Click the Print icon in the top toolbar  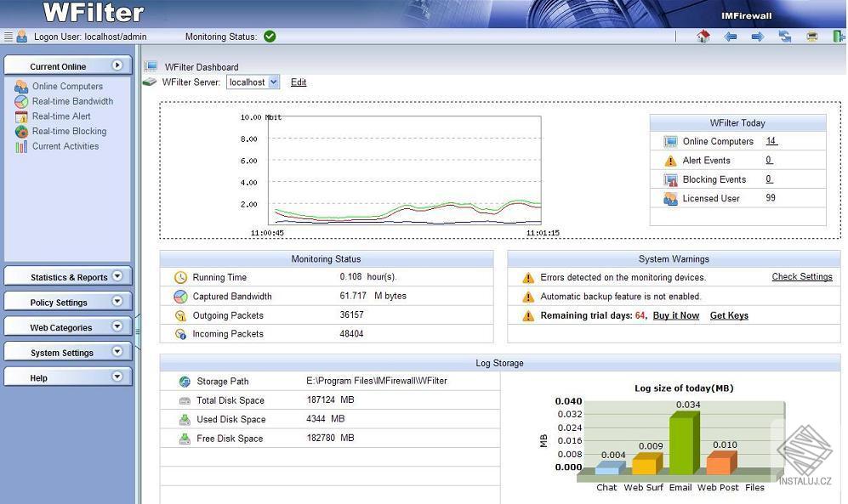[x=811, y=37]
